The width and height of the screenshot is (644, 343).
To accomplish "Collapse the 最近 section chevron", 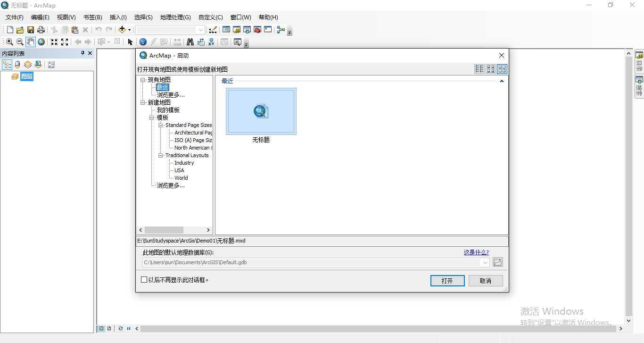I will pos(502,81).
